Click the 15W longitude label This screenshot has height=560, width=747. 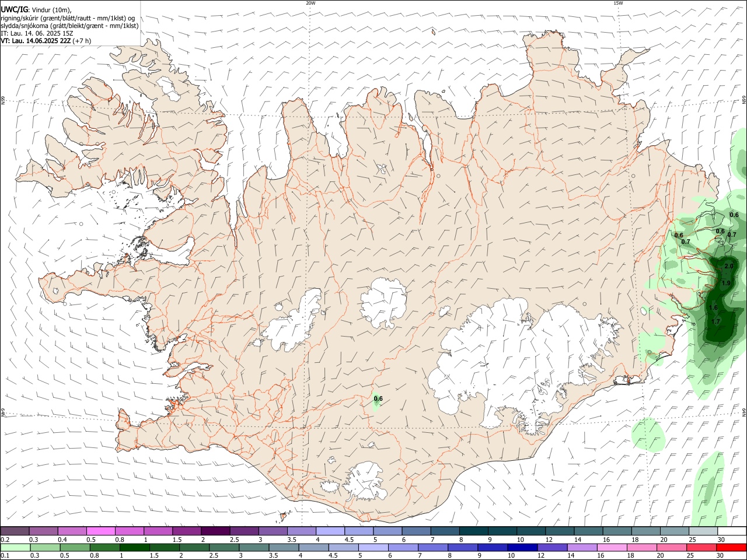tap(618, 3)
